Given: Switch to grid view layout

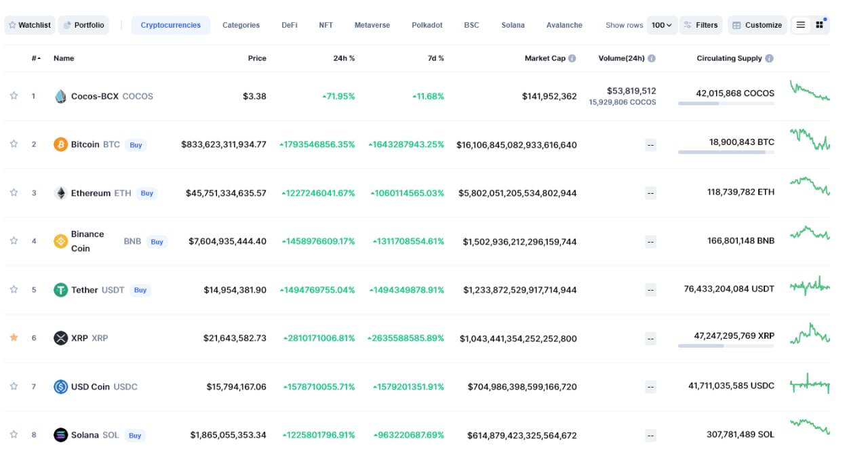Looking at the screenshot, I should [820, 25].
